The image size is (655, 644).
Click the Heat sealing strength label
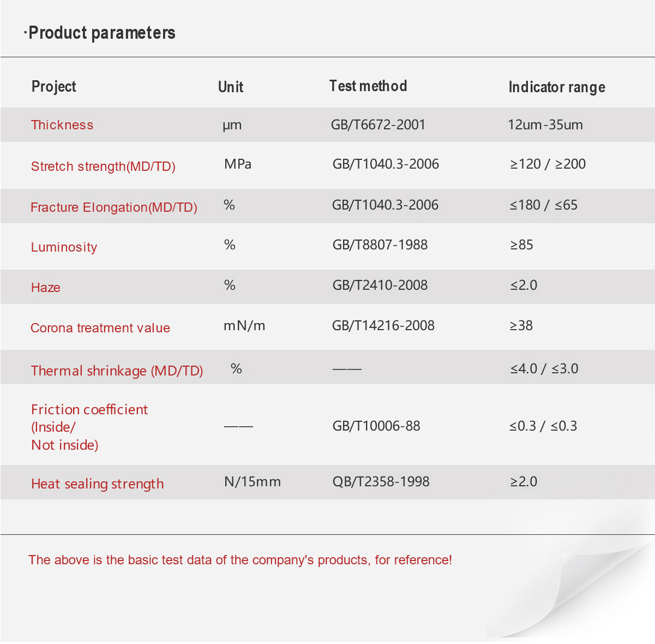(x=98, y=484)
